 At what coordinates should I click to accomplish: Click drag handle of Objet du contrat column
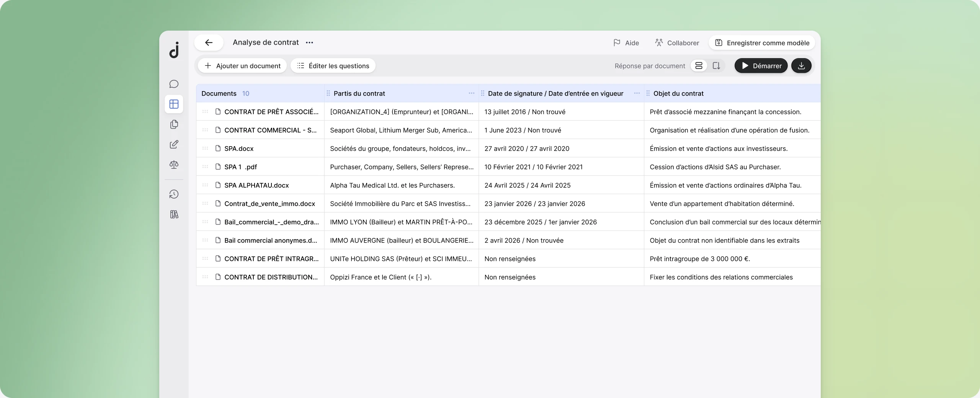pyautogui.click(x=648, y=93)
